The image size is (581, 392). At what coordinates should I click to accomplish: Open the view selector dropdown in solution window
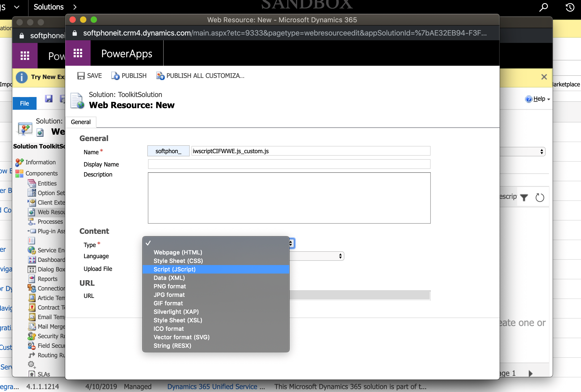click(x=523, y=152)
